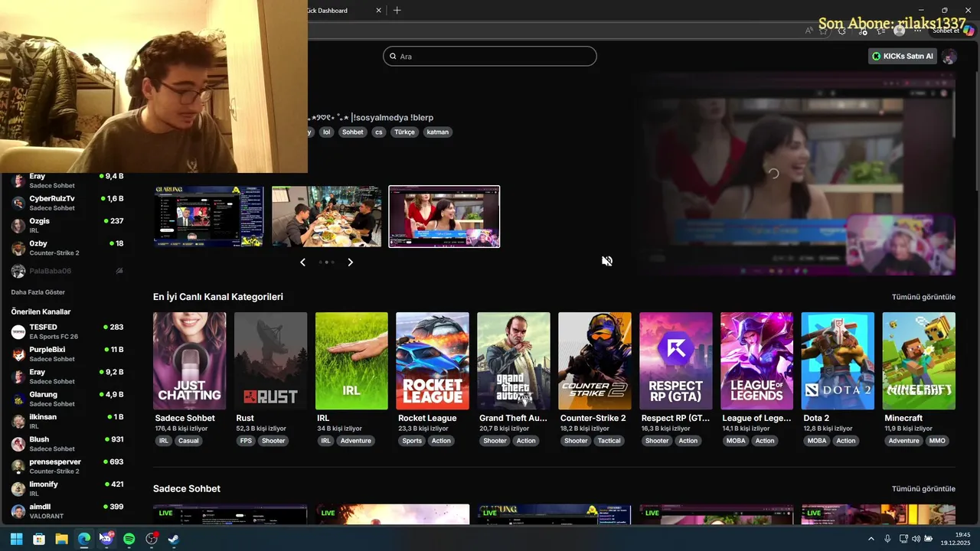The image size is (980, 551).
Task: Open offline PalaBaba06 channel
Action: (67, 271)
